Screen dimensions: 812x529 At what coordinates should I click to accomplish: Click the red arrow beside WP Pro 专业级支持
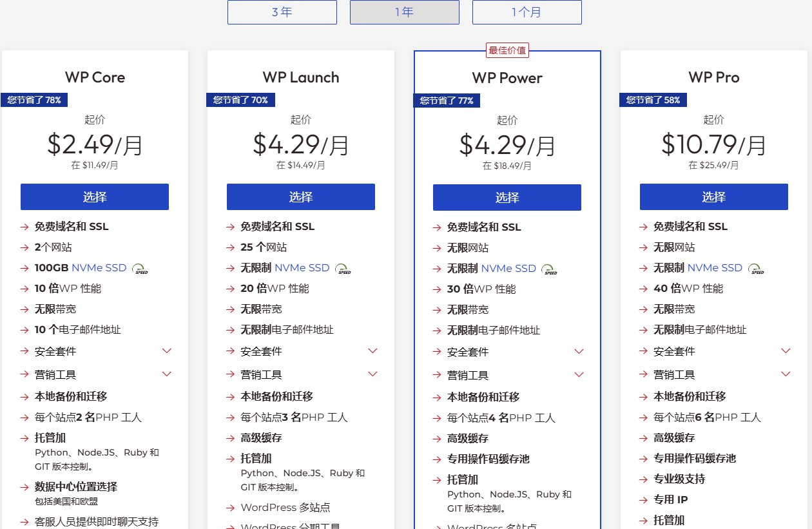pos(643,479)
